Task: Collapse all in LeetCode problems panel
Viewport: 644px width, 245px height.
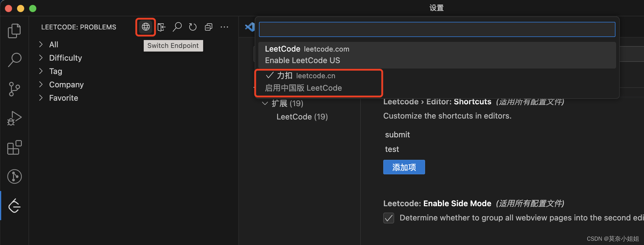Action: 209,27
